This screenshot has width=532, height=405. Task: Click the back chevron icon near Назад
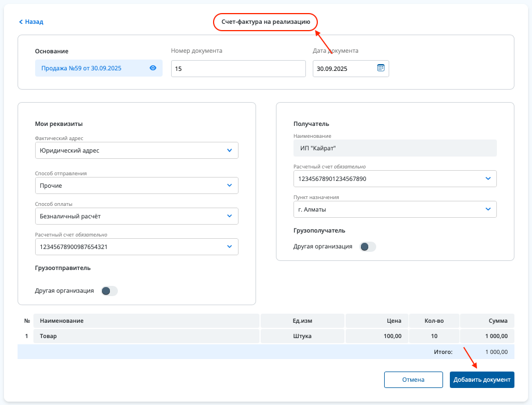click(x=21, y=22)
